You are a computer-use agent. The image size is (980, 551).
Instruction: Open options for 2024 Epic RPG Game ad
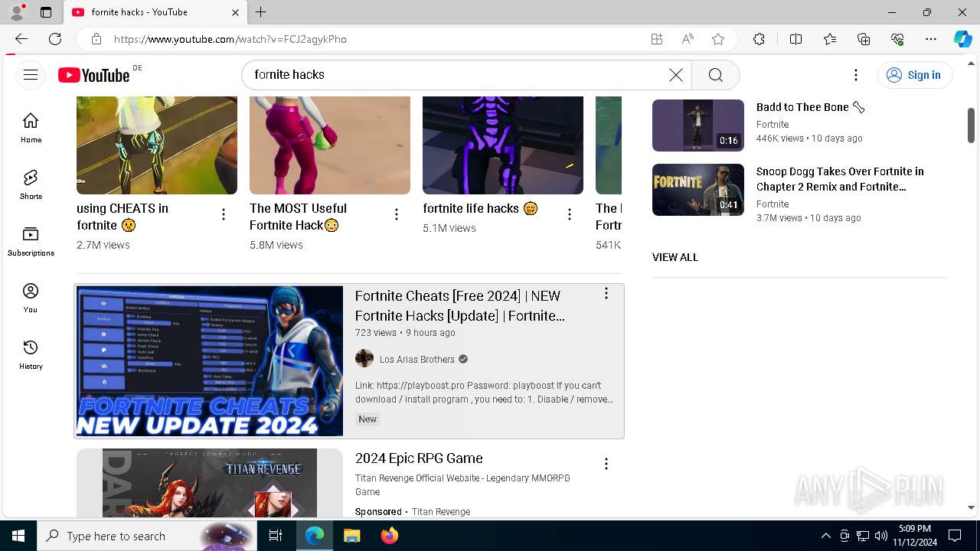(606, 464)
